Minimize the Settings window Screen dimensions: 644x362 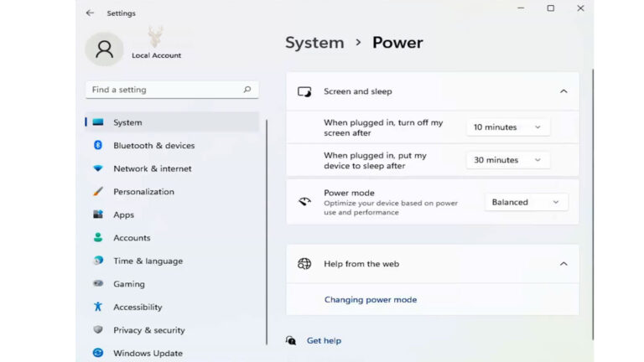pyautogui.click(x=521, y=8)
